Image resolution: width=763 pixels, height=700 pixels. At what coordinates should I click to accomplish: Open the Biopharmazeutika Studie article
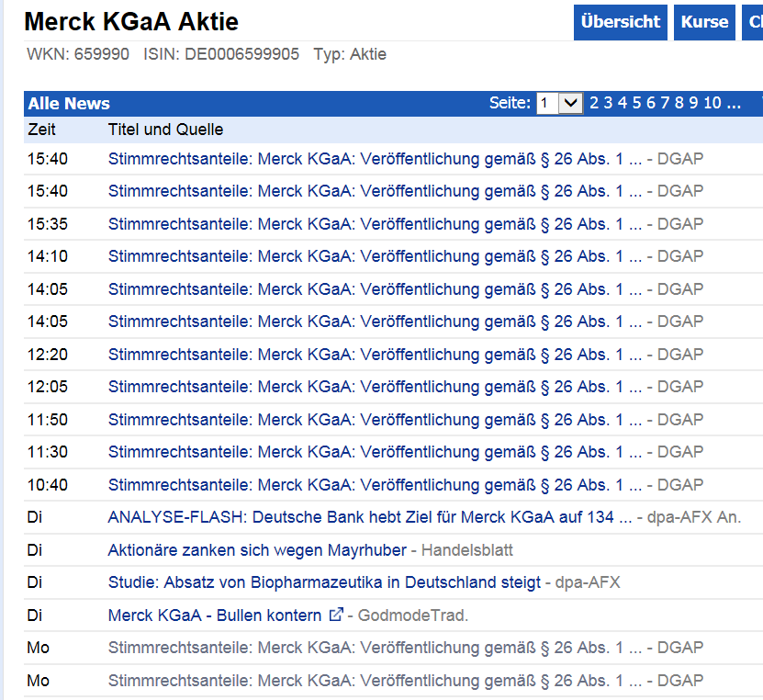point(320,582)
